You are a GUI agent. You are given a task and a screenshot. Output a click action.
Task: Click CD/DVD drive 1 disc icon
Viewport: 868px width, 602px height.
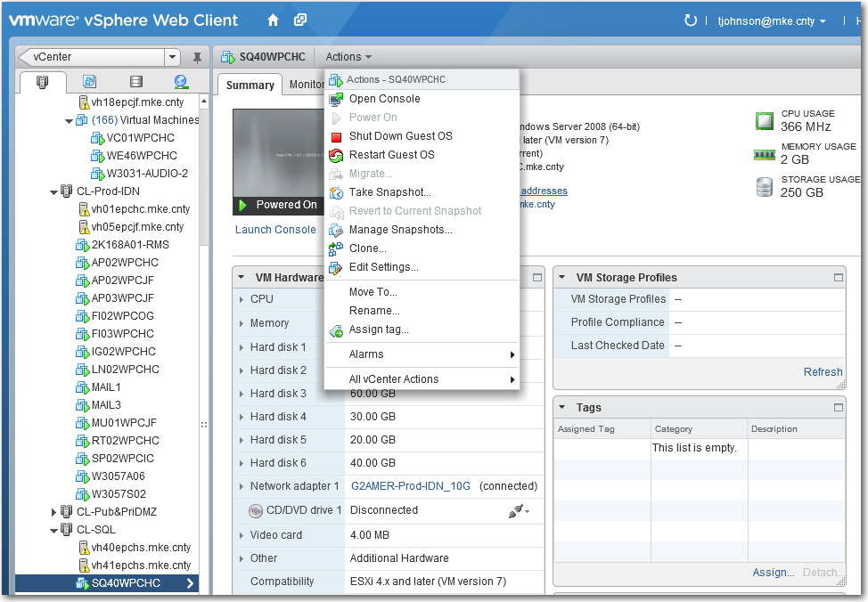click(255, 510)
